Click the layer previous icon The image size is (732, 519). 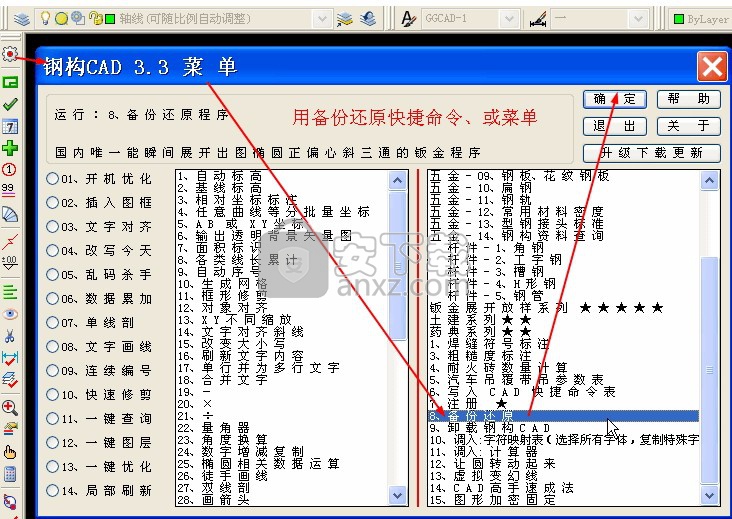tap(368, 19)
